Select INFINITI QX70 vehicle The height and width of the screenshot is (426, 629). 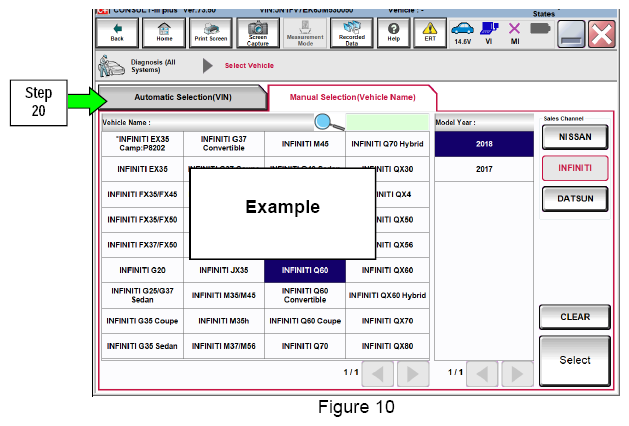coord(387,321)
